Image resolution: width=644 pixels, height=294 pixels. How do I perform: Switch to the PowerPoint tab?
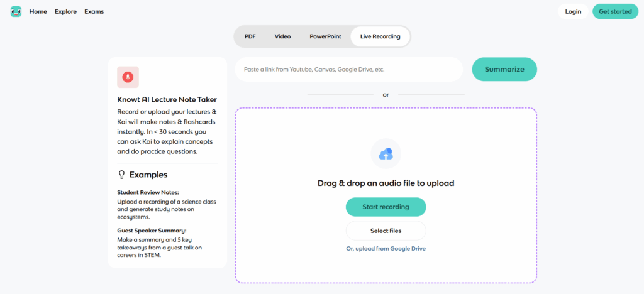tap(325, 36)
